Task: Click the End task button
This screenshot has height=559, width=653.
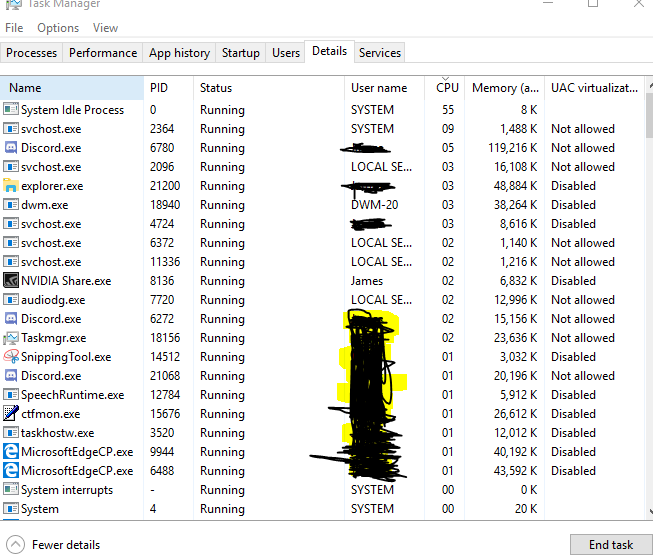Action: [611, 544]
